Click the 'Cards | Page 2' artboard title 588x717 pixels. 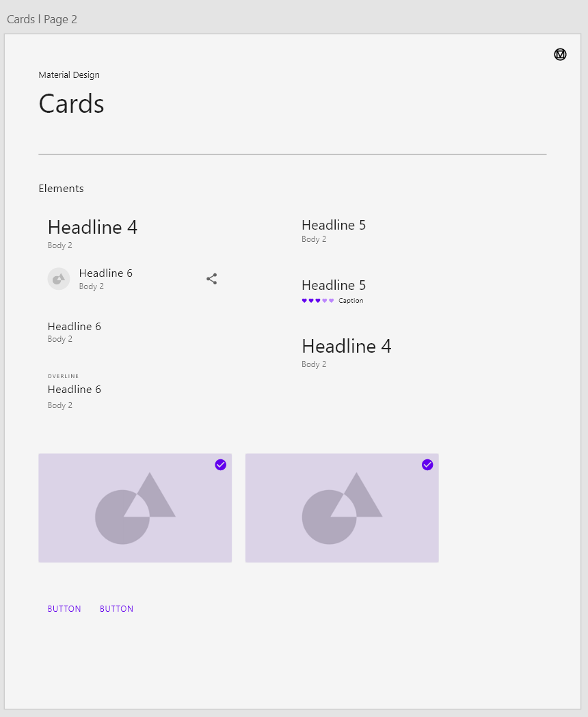pos(42,19)
